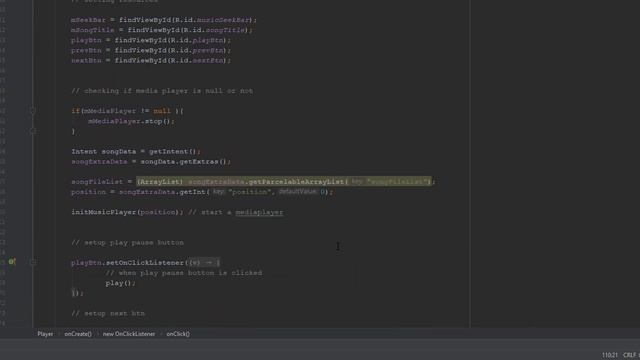Click the implements gutter icon beside playBtn.setOnClickListener

pyautogui.click(x=12, y=262)
